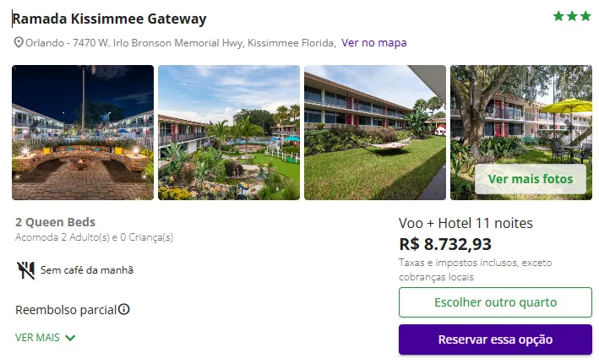
Task: Open the Reembolso parcial info icon
Action: click(x=124, y=309)
